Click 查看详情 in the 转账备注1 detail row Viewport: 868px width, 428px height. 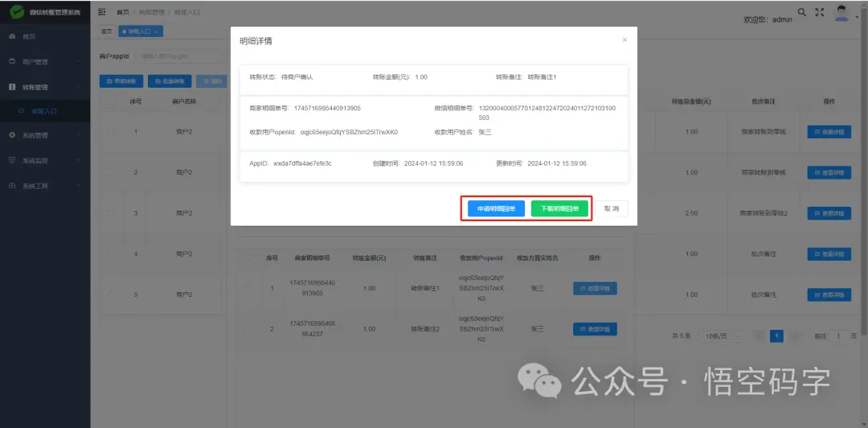(x=595, y=288)
